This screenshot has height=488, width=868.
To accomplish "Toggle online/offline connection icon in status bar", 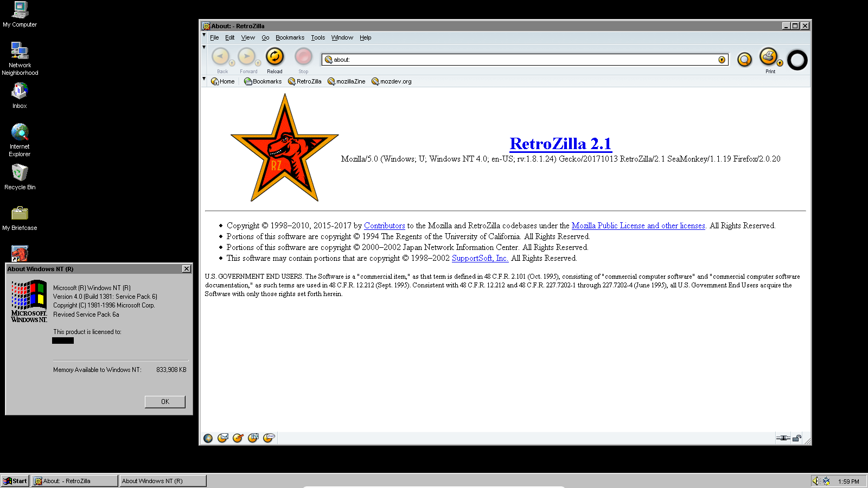I will [783, 438].
